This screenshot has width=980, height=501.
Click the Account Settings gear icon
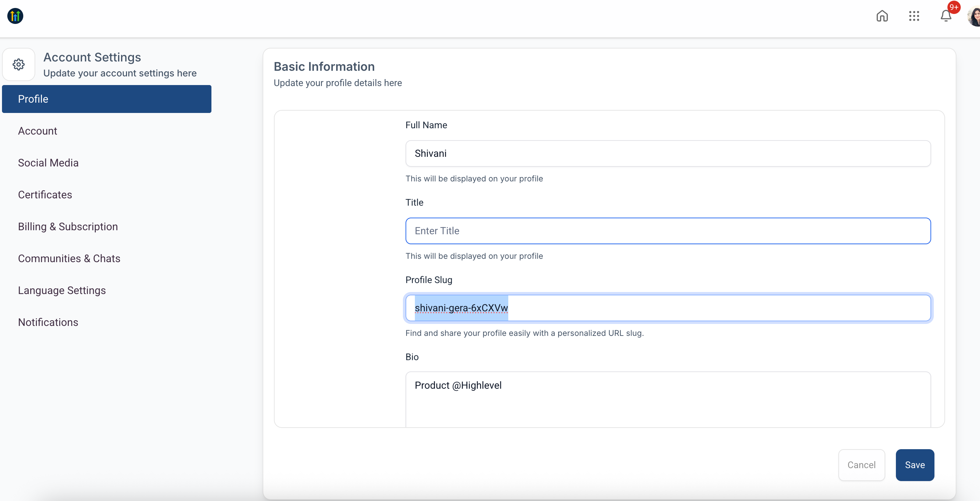coord(19,64)
